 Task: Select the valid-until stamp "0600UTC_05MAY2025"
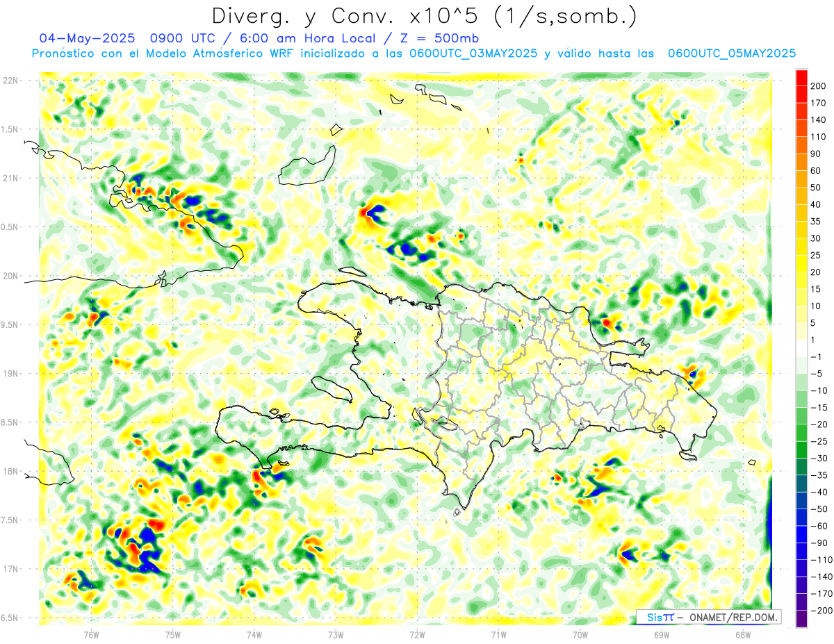[731, 53]
